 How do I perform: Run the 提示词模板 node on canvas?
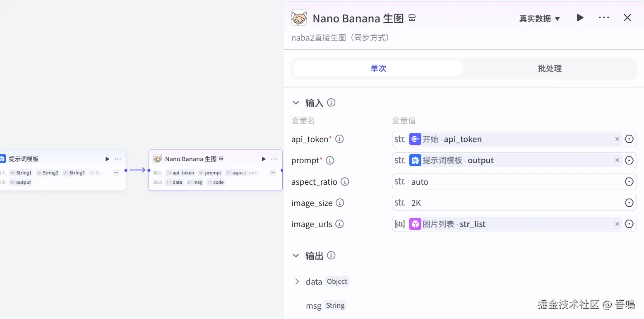(x=107, y=159)
